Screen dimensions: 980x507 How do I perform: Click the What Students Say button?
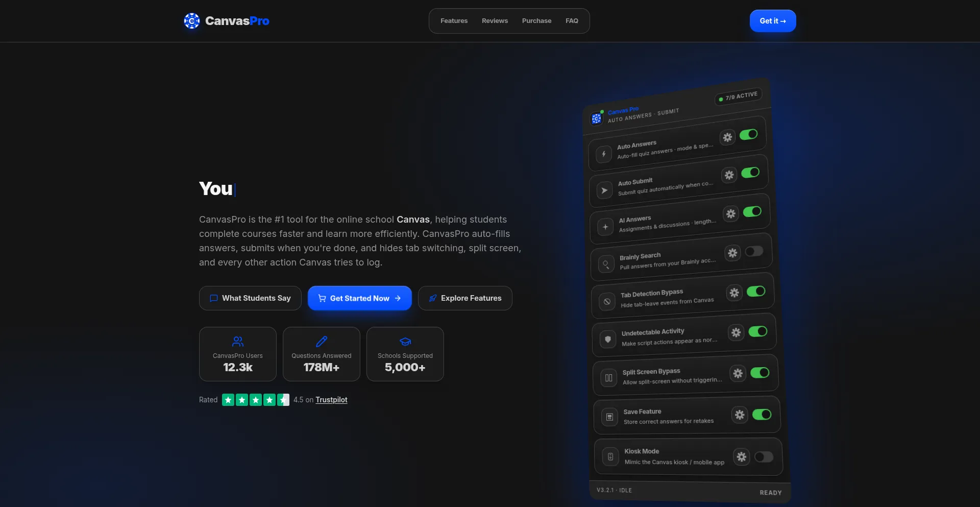tap(250, 298)
